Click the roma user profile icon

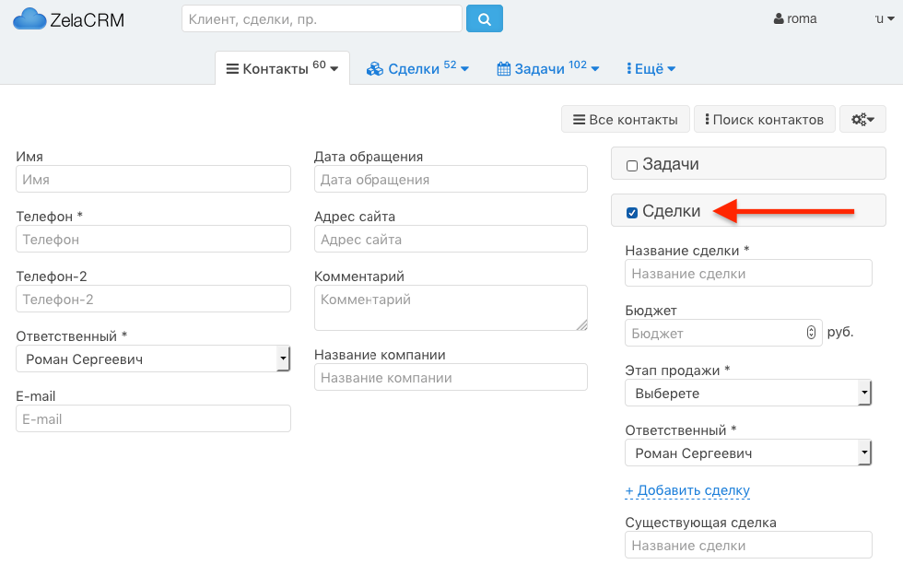[779, 19]
